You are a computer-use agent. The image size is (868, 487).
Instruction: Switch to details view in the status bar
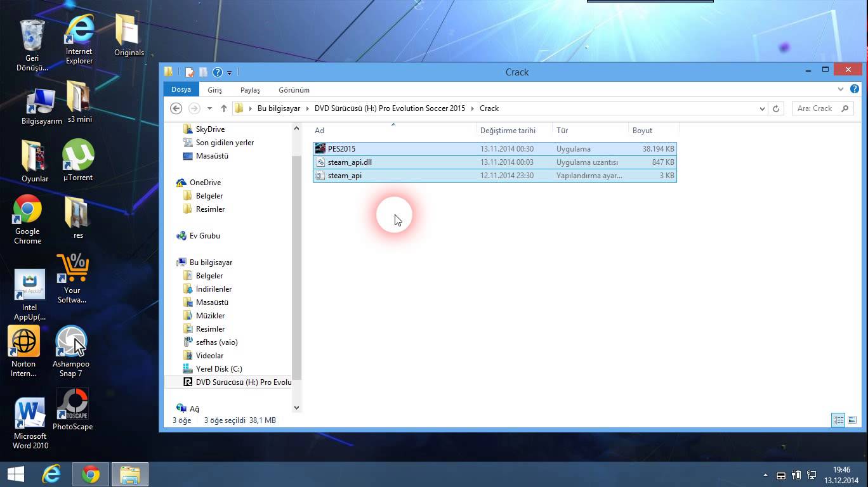click(838, 420)
